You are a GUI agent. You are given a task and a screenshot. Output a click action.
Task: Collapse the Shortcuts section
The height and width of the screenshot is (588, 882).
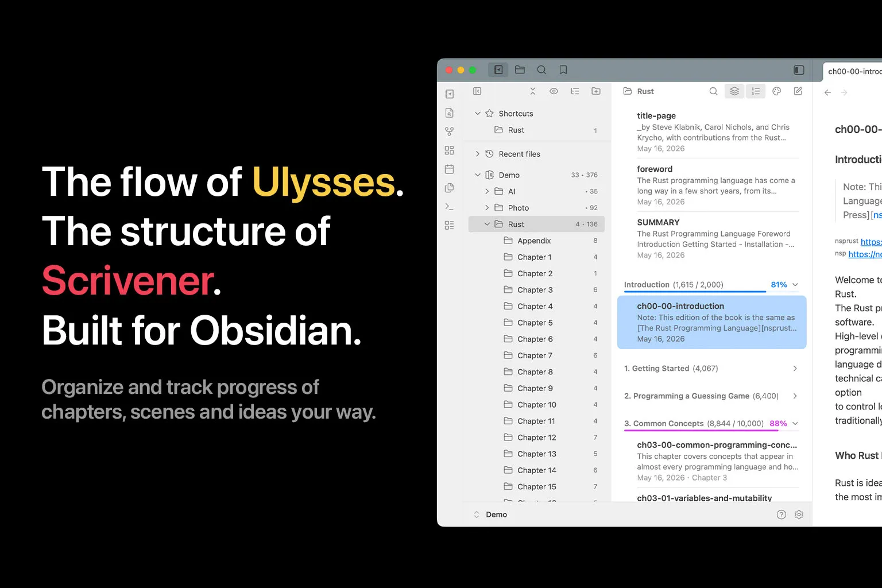[477, 114]
